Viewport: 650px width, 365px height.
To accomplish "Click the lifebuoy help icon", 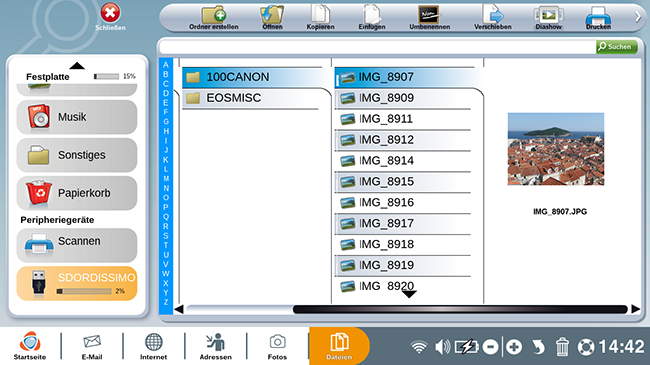I will click(586, 347).
